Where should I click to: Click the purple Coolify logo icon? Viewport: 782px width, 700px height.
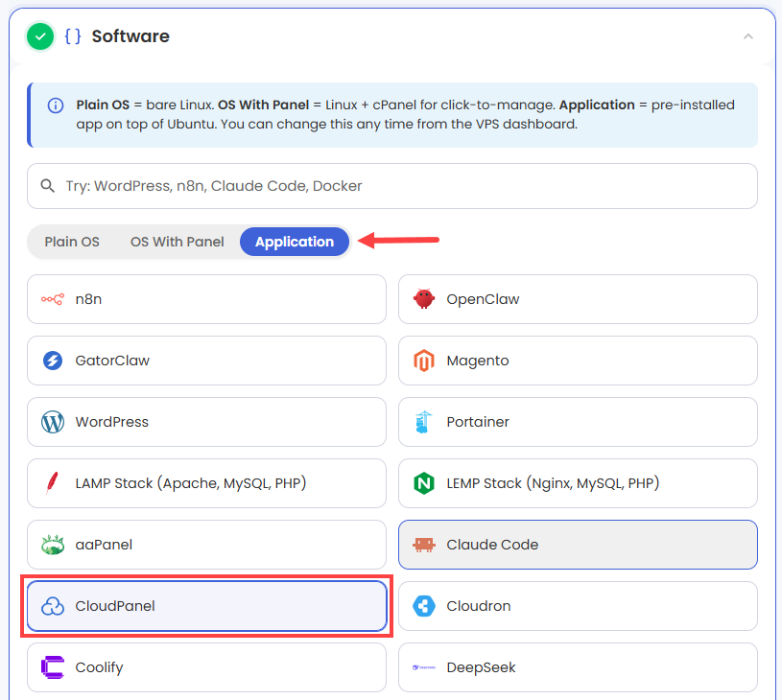click(53, 667)
